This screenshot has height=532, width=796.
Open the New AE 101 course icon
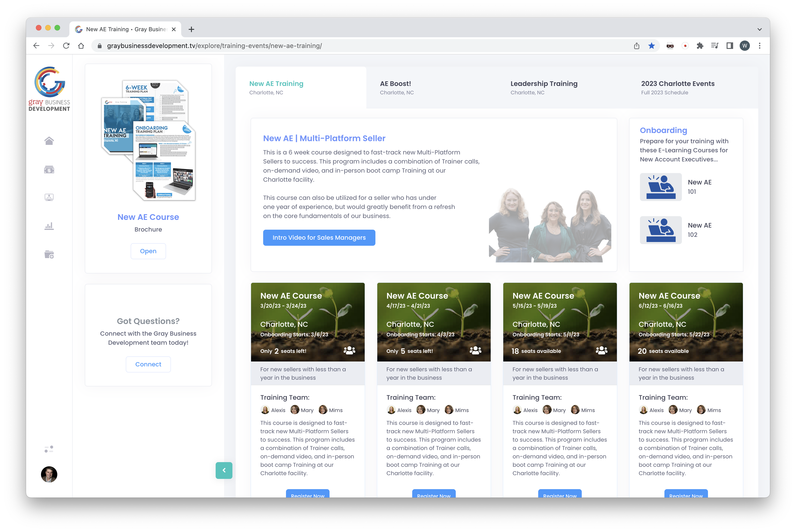tap(661, 187)
